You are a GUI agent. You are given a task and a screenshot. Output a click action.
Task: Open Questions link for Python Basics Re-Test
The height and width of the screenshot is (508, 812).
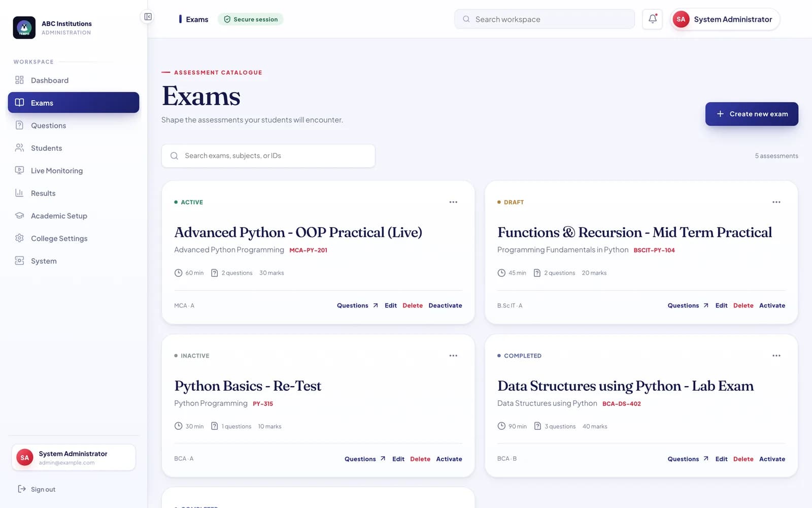point(365,459)
